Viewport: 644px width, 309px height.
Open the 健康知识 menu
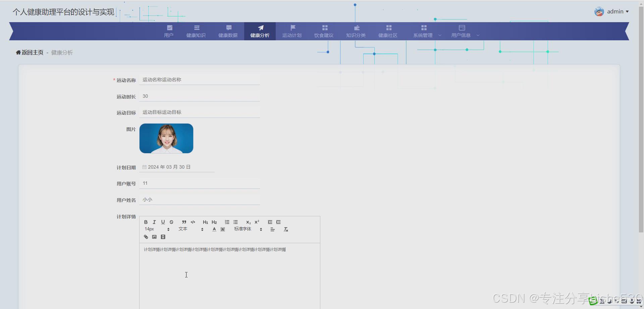coord(196,31)
